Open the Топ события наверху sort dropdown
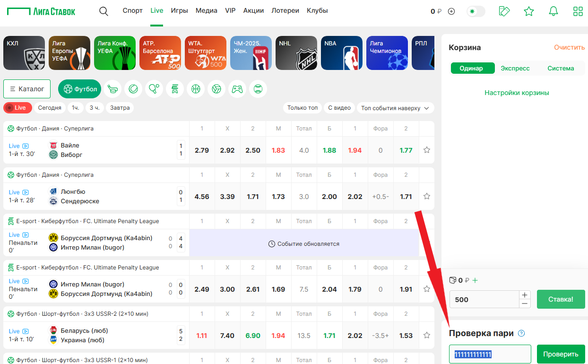The height and width of the screenshot is (364, 588). point(395,108)
